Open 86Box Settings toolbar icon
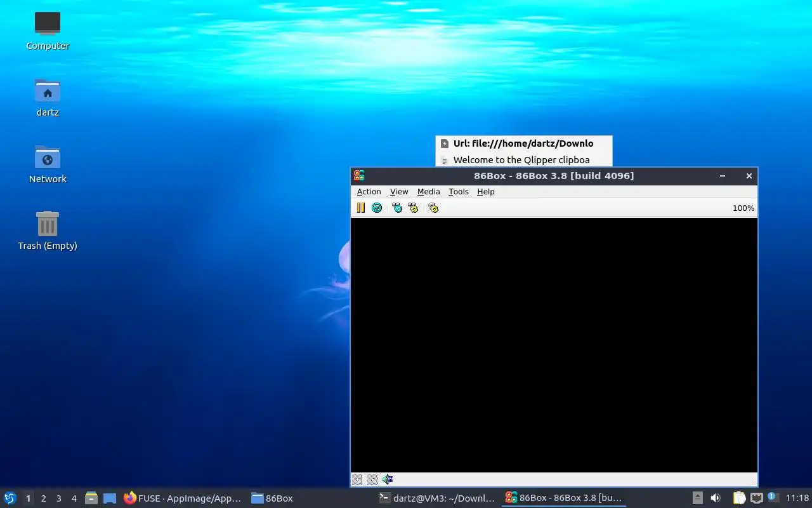Screen dimensions: 812x508 click(x=433, y=208)
